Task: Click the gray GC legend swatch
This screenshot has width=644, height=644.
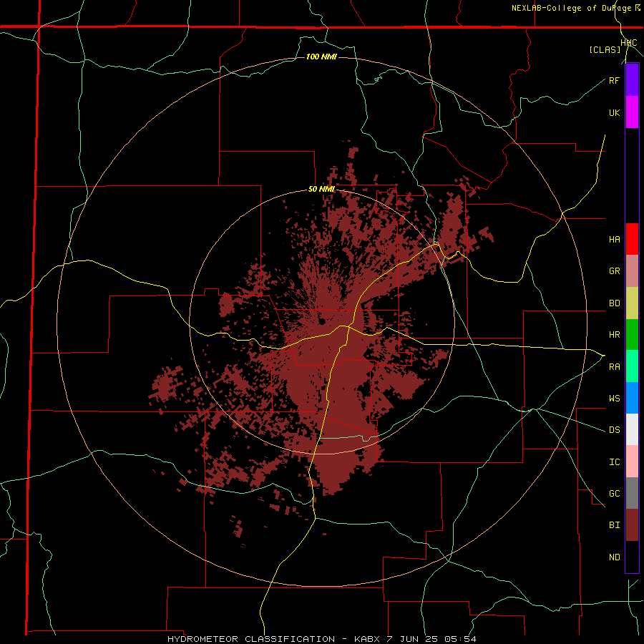Action: [632, 493]
